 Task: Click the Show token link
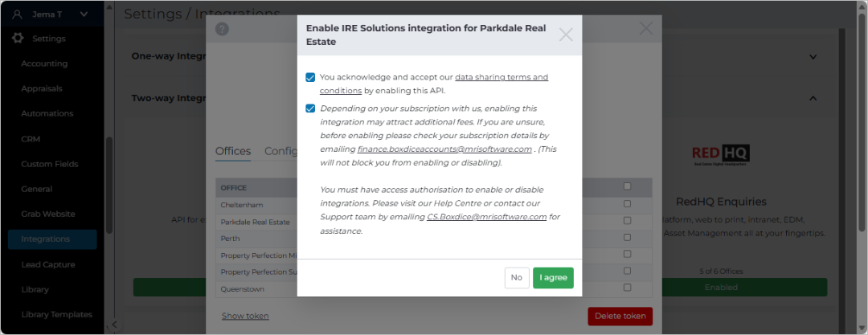pyautogui.click(x=245, y=317)
